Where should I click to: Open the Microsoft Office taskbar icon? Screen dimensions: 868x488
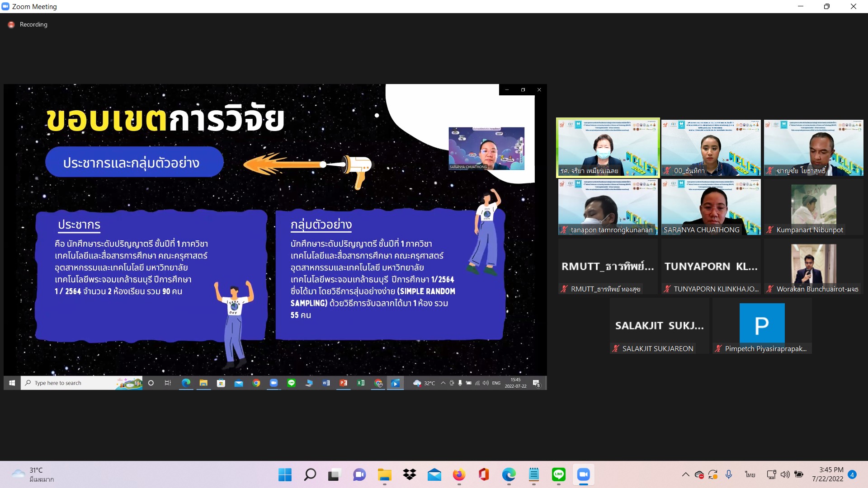click(x=484, y=474)
